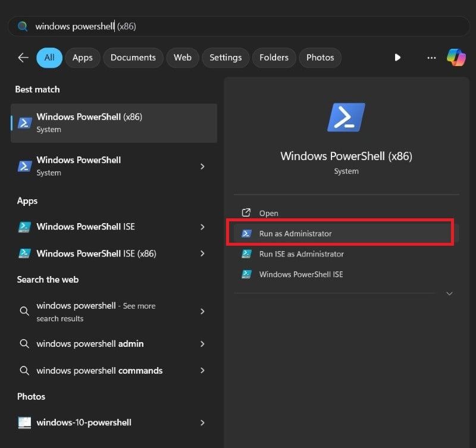The height and width of the screenshot is (448, 476).
Task: Click the play arrow to show more filters
Action: 397,57
